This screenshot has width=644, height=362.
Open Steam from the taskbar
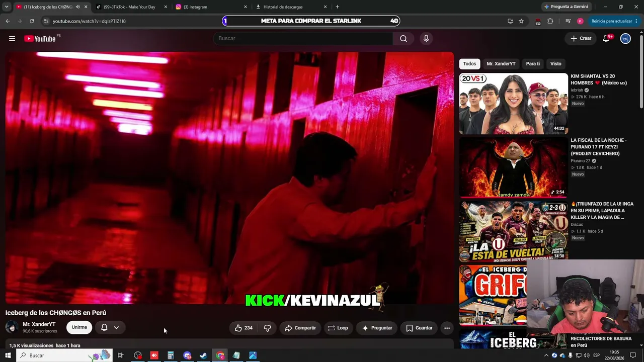tap(203, 355)
